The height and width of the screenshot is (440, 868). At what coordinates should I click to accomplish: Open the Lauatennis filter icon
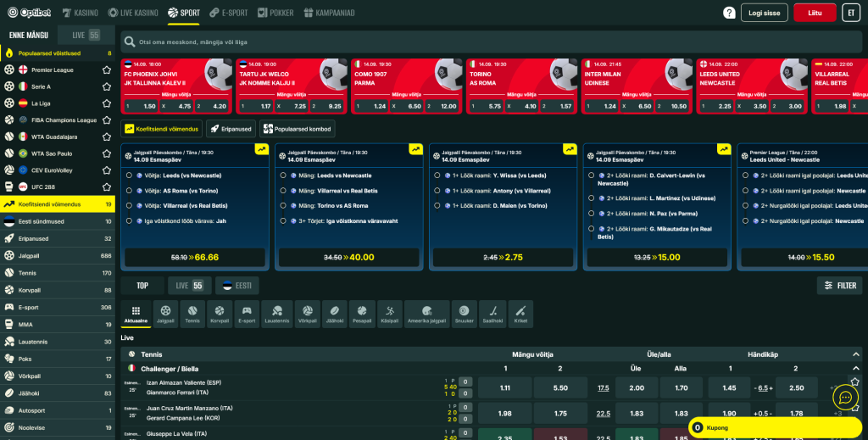coord(277,314)
